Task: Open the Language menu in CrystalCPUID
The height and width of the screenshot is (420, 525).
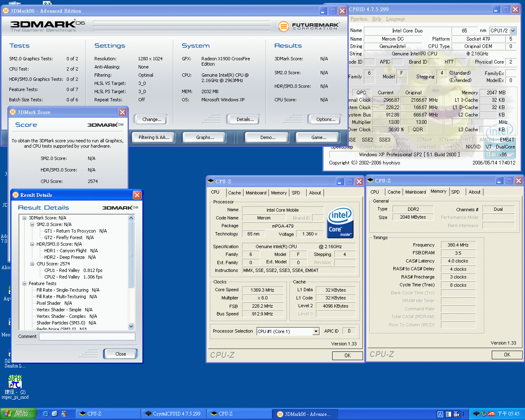Action: (x=395, y=19)
